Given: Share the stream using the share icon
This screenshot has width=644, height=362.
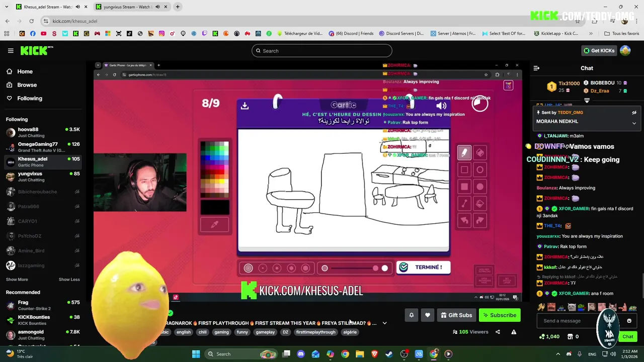Looking at the screenshot, I should [498, 332].
